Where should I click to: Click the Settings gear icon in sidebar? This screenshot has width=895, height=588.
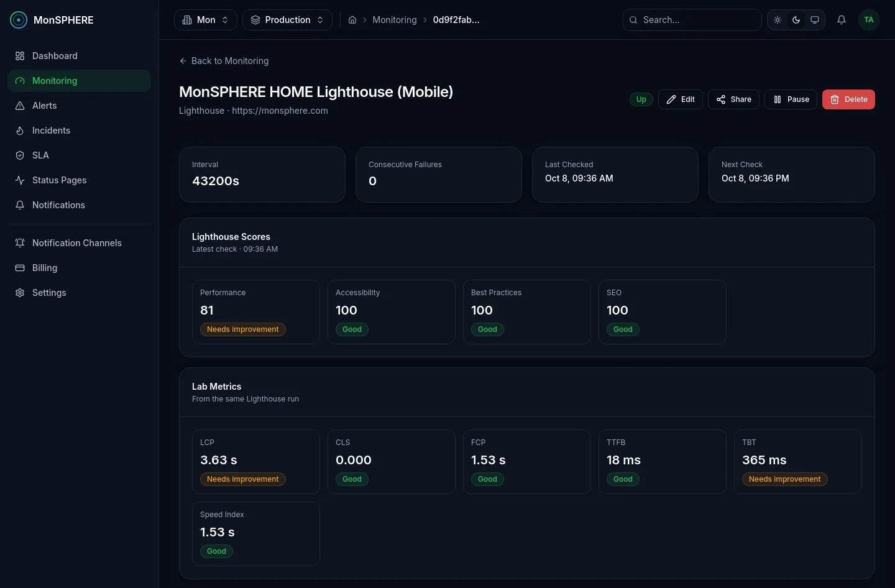pos(20,293)
